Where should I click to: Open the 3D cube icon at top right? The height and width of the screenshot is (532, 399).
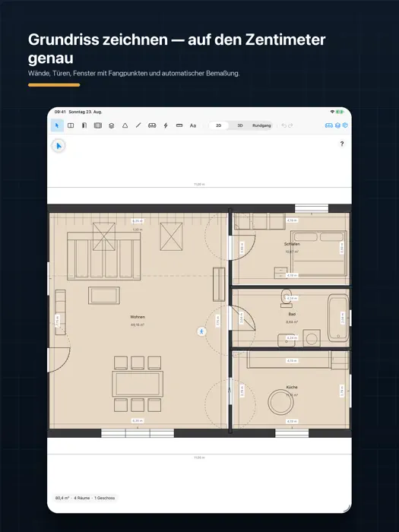pos(345,125)
